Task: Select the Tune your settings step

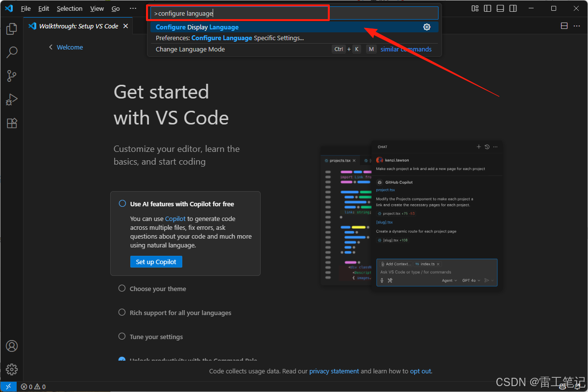Action: (x=151, y=337)
